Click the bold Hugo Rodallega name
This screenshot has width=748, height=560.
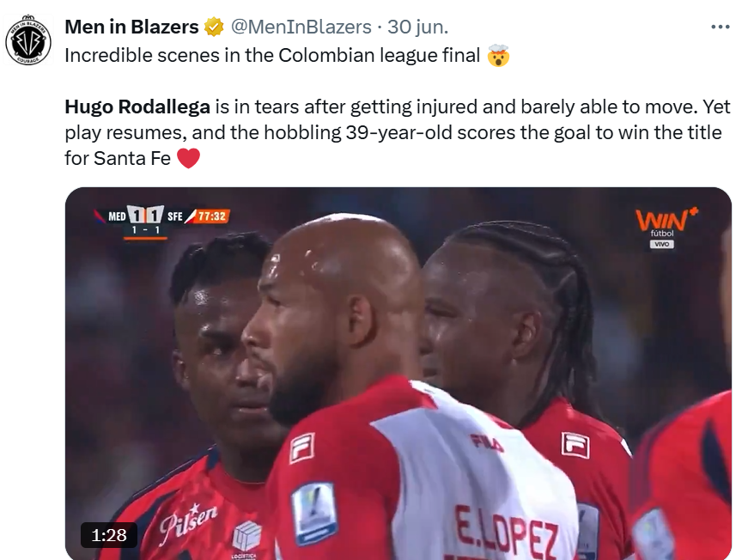[137, 107]
